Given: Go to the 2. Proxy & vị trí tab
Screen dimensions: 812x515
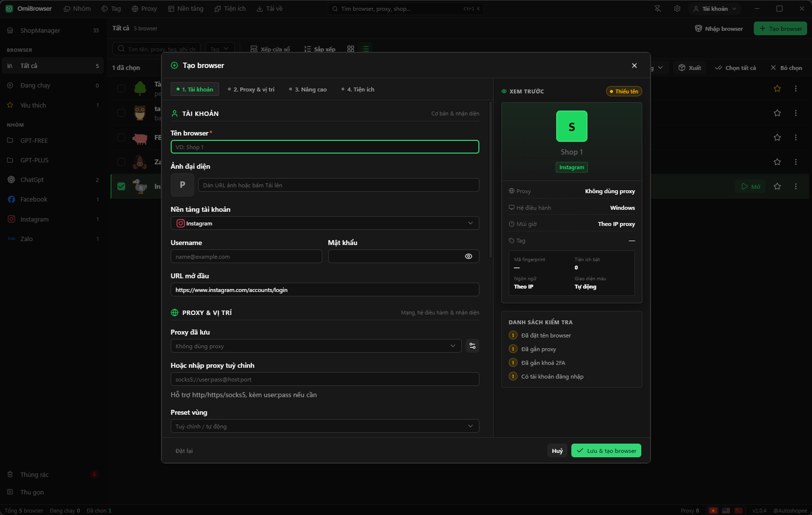Looking at the screenshot, I should [x=251, y=90].
